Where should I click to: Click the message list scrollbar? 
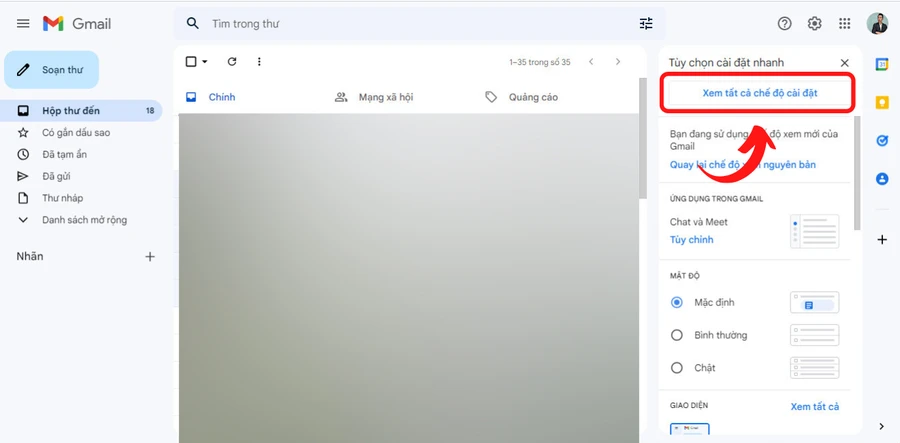[x=642, y=139]
